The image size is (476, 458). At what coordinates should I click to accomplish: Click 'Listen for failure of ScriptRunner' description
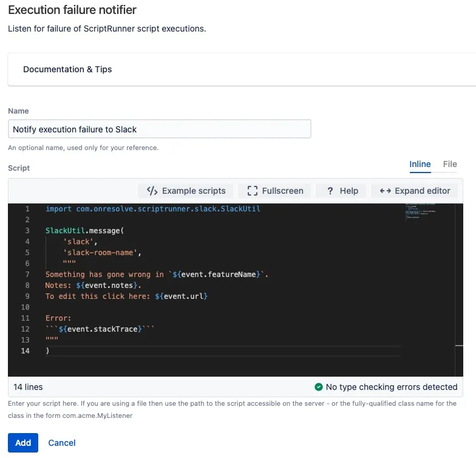107,29
